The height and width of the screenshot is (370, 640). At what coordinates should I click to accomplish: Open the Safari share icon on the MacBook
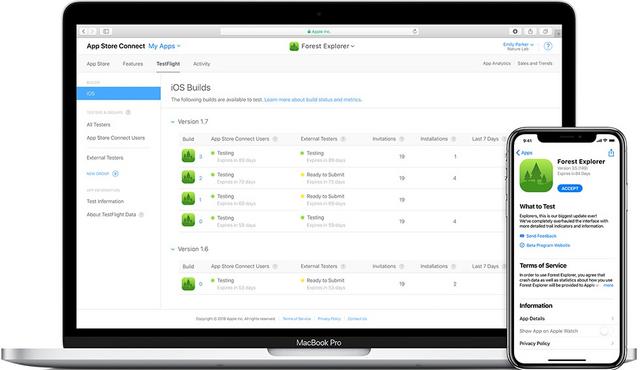tap(530, 31)
